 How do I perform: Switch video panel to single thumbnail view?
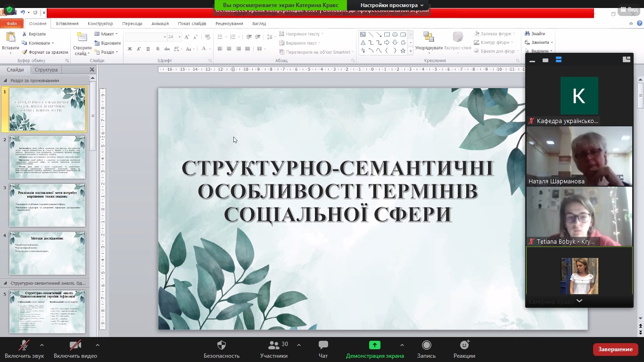(545, 60)
